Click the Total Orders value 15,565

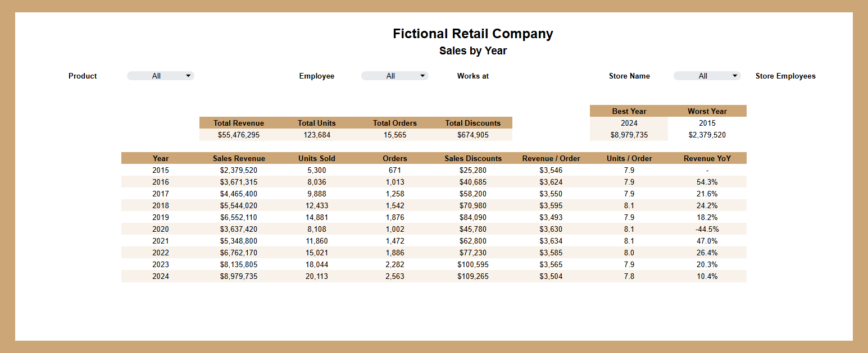point(395,135)
